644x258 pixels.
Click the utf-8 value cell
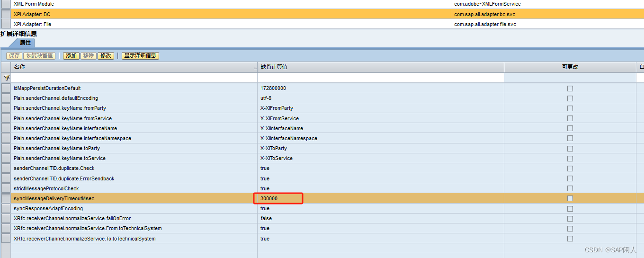(x=381, y=98)
